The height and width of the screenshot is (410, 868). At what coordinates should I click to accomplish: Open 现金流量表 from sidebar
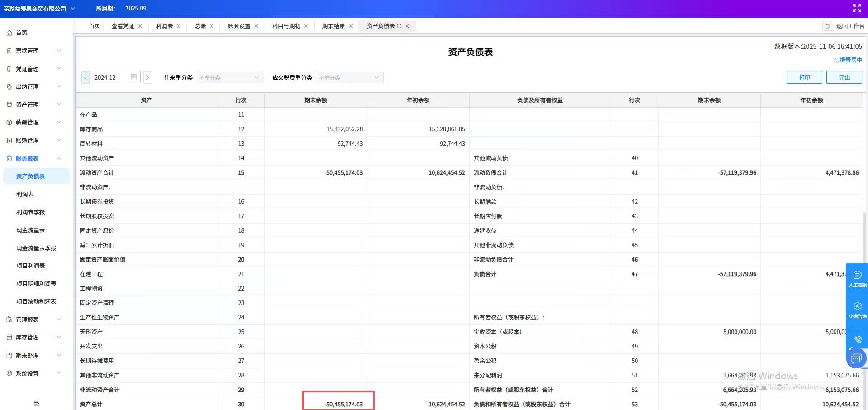(x=31, y=230)
